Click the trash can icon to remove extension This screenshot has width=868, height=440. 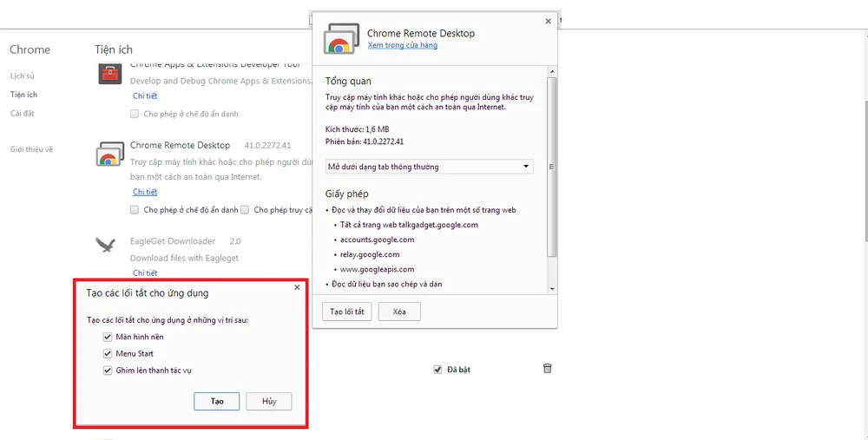coord(547,369)
